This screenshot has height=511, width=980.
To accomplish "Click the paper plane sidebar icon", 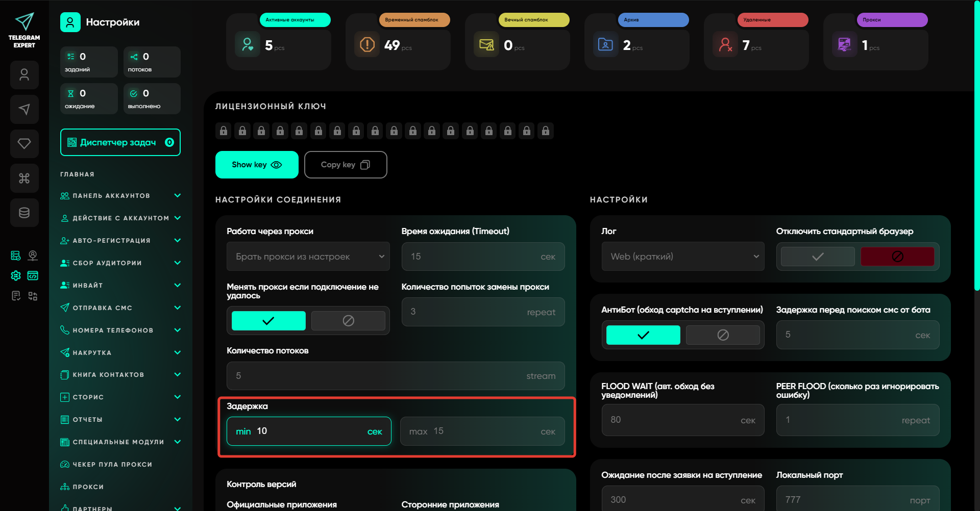I will 24,109.
